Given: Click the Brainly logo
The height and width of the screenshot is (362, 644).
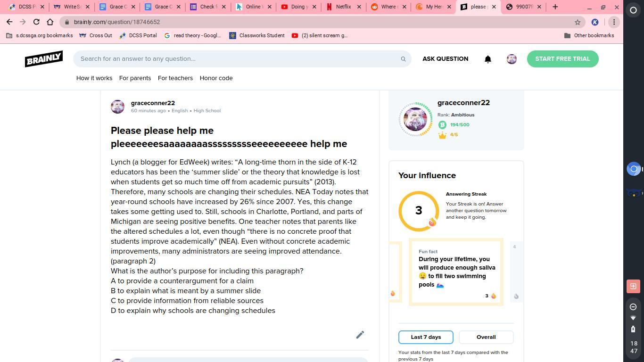Looking at the screenshot, I should pos(44,59).
